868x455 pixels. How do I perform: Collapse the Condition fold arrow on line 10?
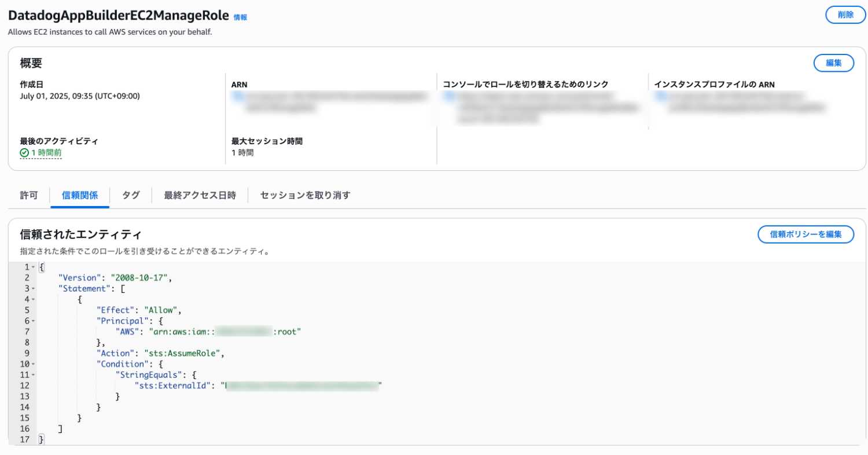coord(34,364)
